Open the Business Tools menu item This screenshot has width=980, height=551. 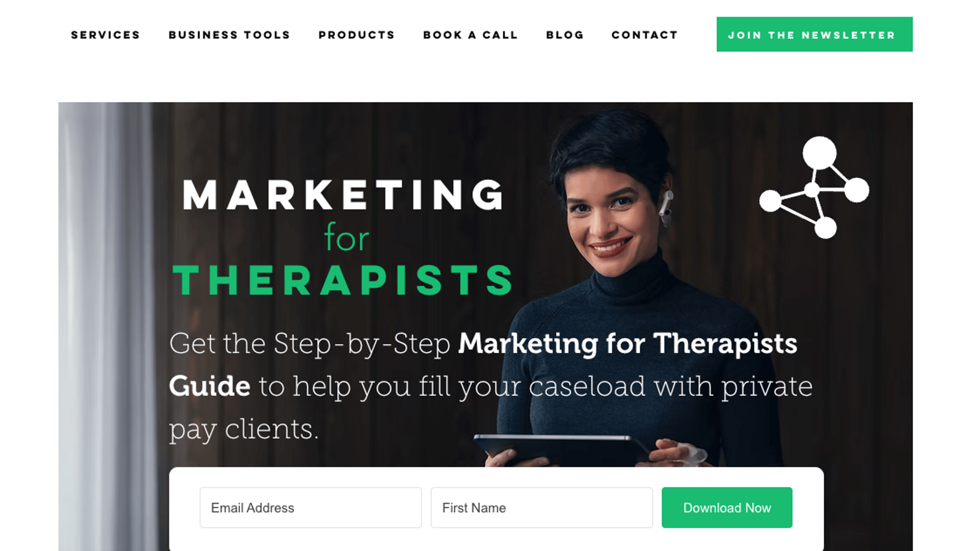pyautogui.click(x=229, y=35)
